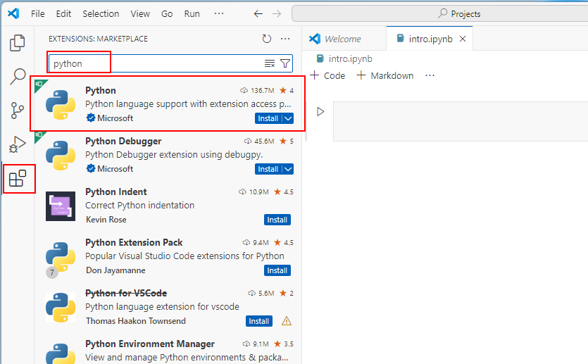Click the intro.ipynb breadcrumb file icon
588x364 pixels.
(320, 59)
